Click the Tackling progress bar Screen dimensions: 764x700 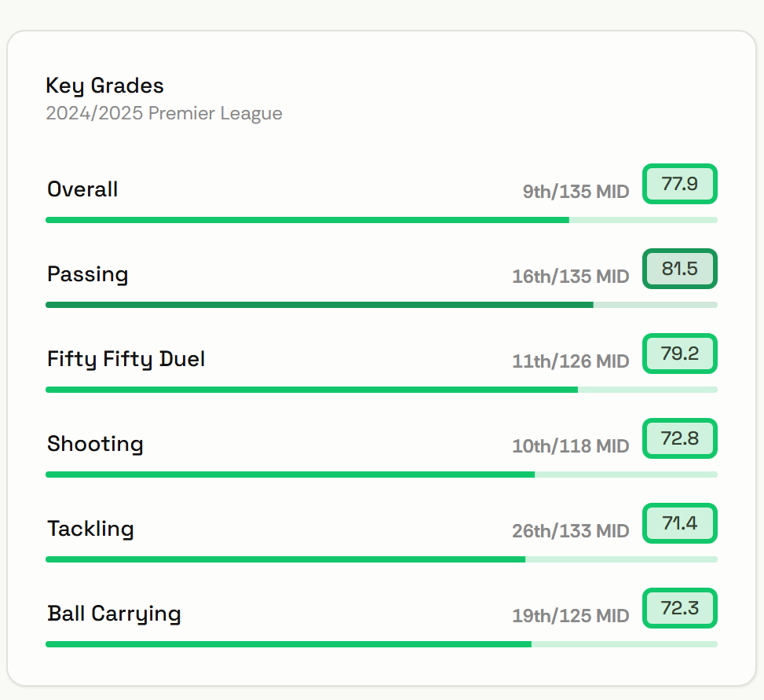(x=382, y=559)
